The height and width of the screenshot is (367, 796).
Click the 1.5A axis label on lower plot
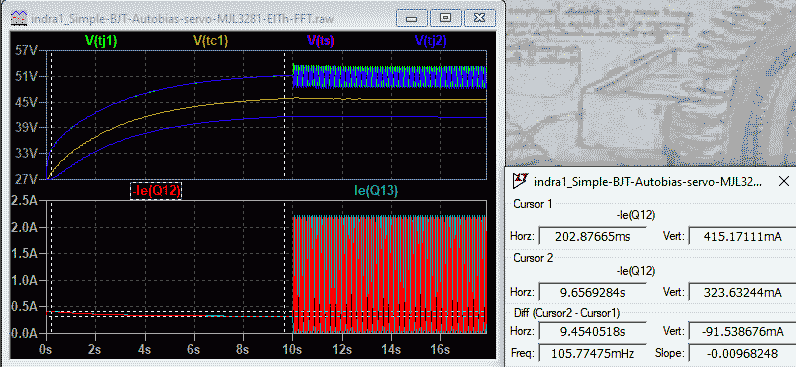coord(24,254)
